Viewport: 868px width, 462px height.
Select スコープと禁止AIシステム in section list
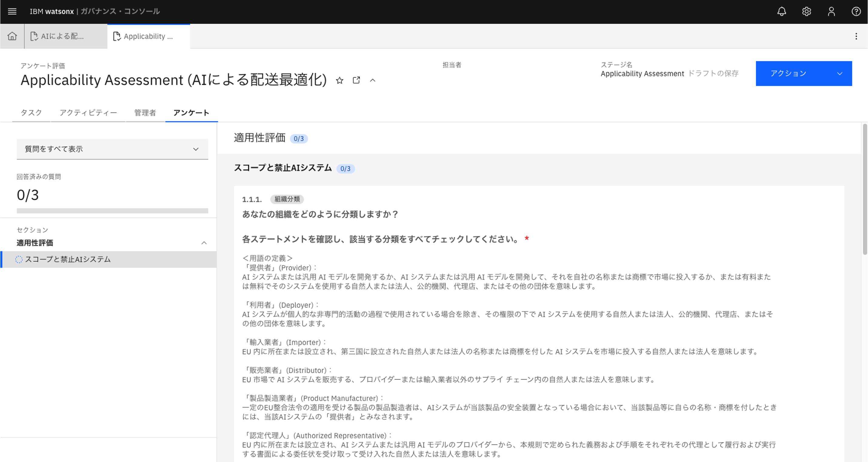67,259
